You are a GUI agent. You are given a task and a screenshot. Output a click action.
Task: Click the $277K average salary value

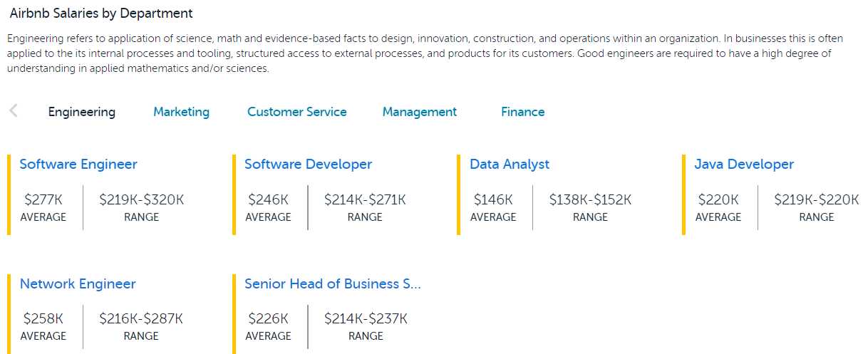[43, 200]
